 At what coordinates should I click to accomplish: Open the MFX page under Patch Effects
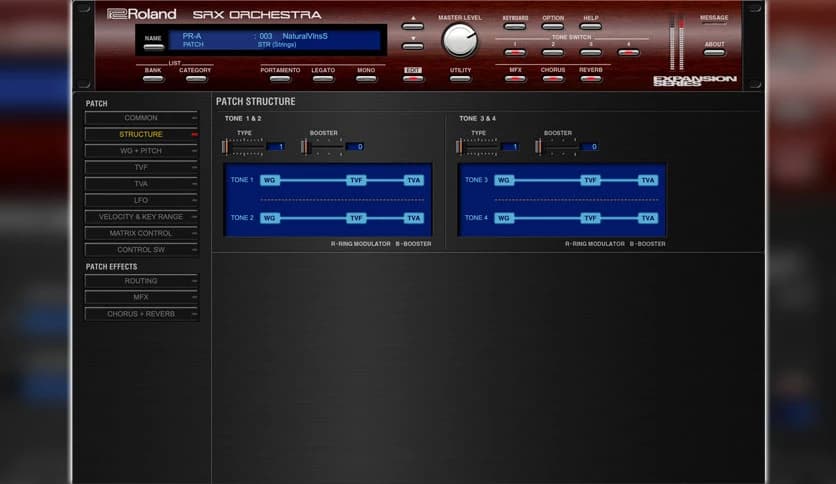click(x=141, y=297)
